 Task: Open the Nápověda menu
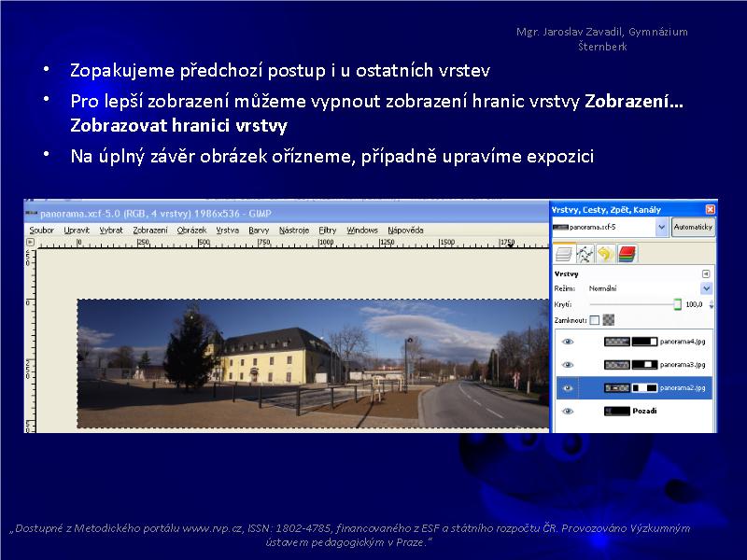point(405,230)
